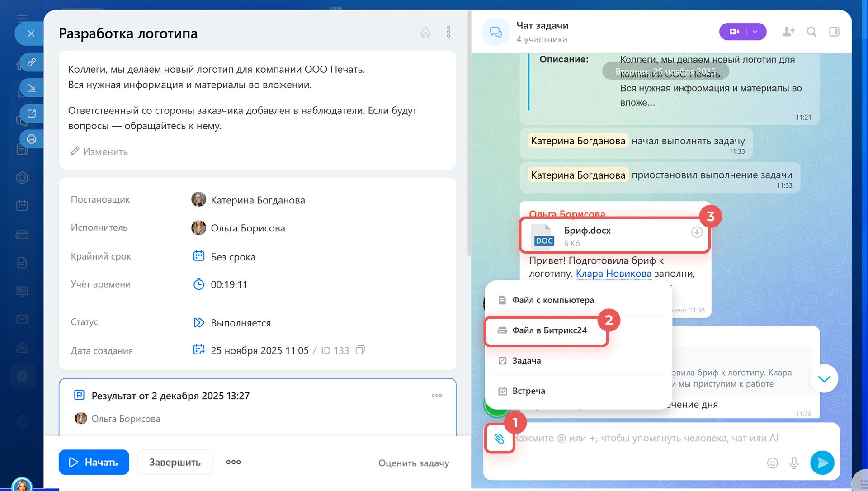Toggle the high priority flame icon

pyautogui.click(x=425, y=33)
